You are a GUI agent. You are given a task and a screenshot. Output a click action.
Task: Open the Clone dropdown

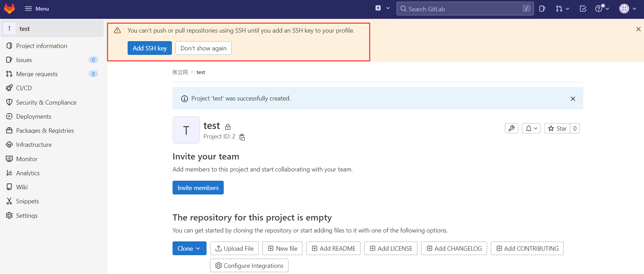click(189, 248)
